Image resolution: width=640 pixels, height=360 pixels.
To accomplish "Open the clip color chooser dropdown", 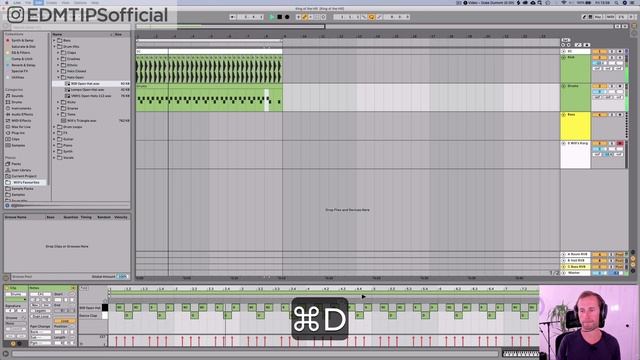I will click(16, 300).
